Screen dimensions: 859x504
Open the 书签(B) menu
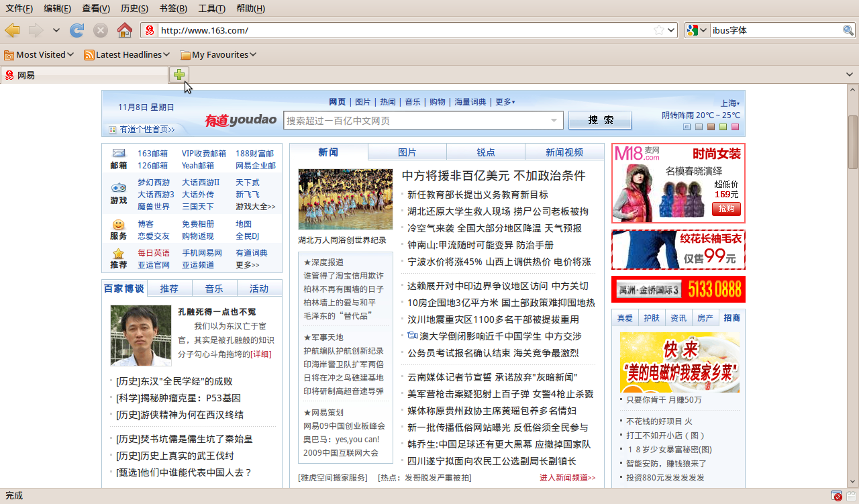[173, 8]
